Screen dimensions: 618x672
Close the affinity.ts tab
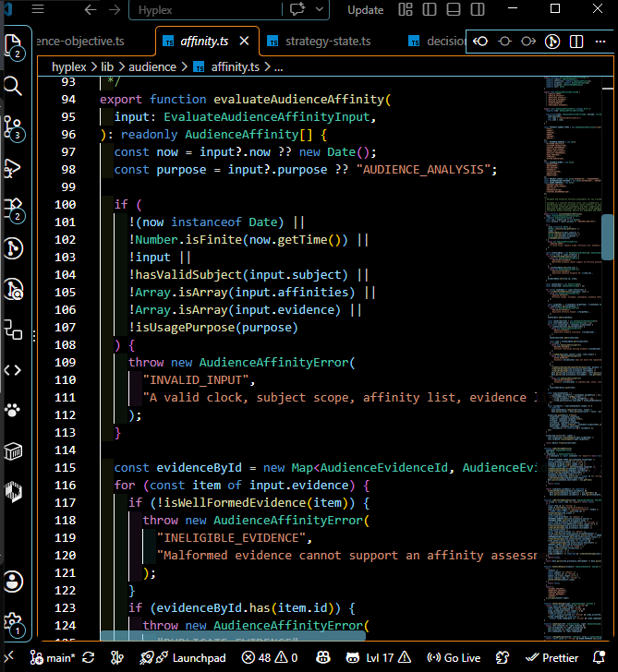click(244, 41)
